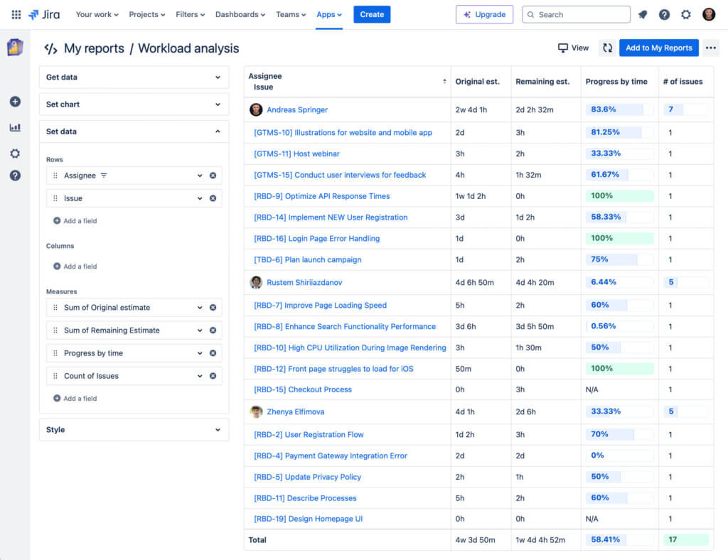Click the Search field in top bar
This screenshot has width=728, height=560.
click(576, 14)
